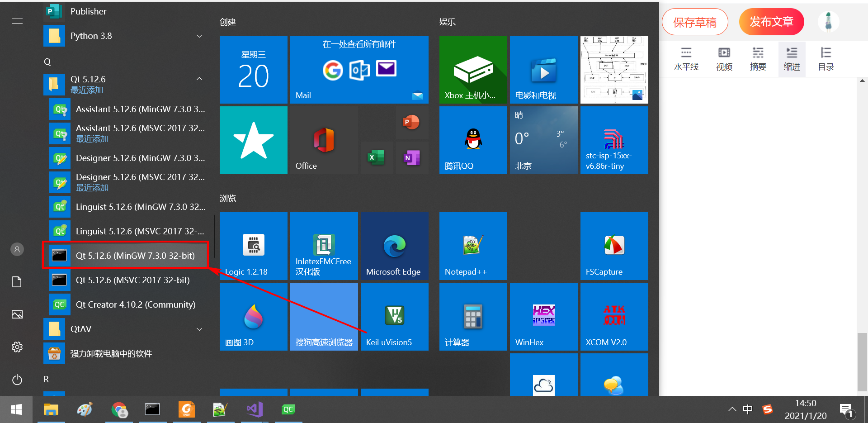Open Visual Studio from taskbar

tap(255, 409)
